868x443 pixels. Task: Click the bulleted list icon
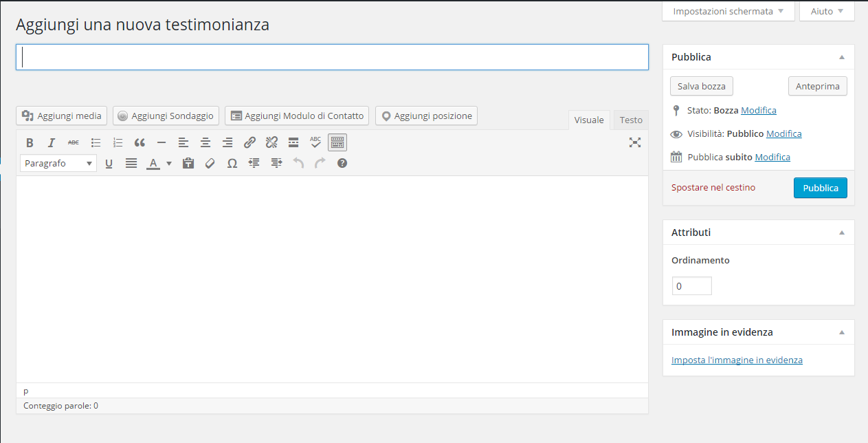coord(96,142)
